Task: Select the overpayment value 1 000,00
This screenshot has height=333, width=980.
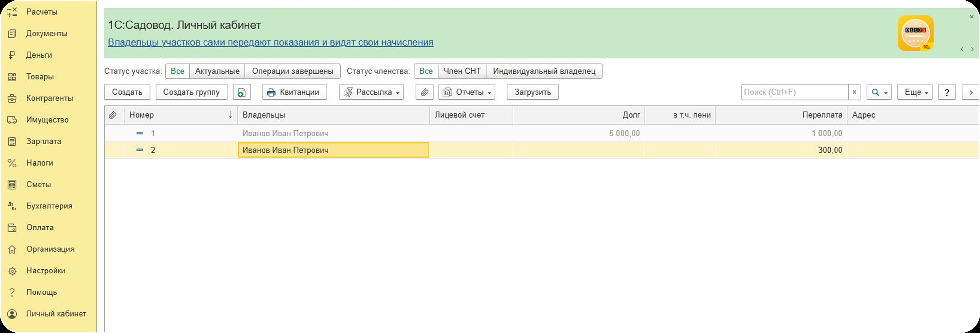Action: click(827, 133)
